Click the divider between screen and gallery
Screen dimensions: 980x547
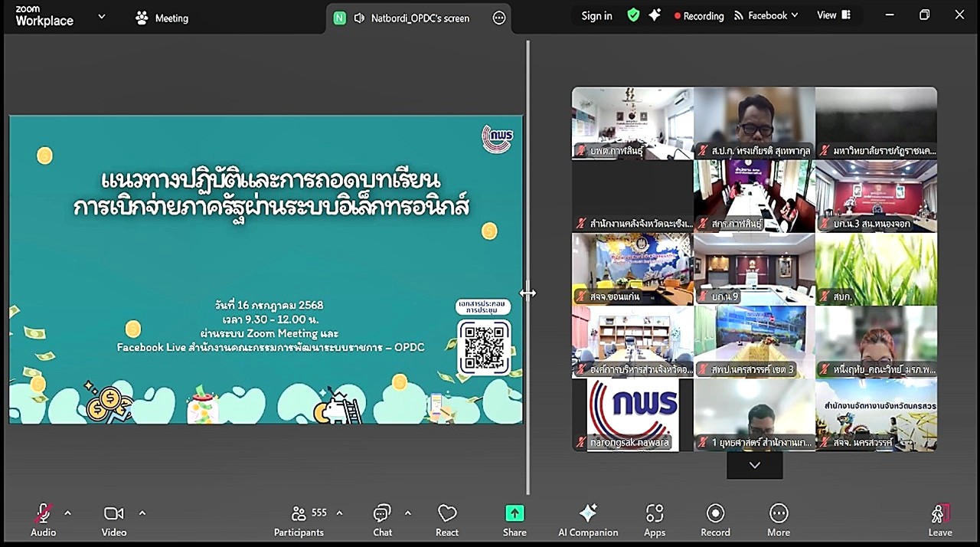pyautogui.click(x=528, y=293)
